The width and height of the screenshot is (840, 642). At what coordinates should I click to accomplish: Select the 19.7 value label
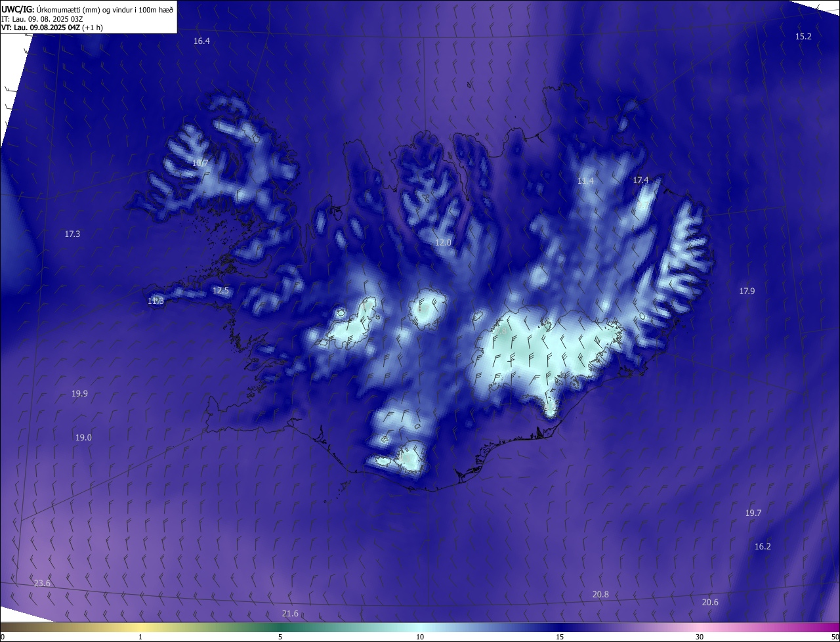(x=753, y=513)
